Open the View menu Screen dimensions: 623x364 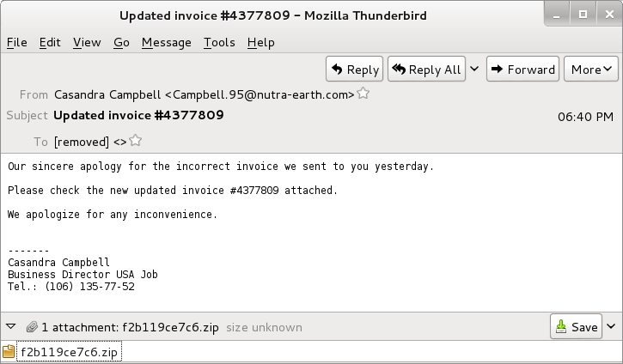87,42
